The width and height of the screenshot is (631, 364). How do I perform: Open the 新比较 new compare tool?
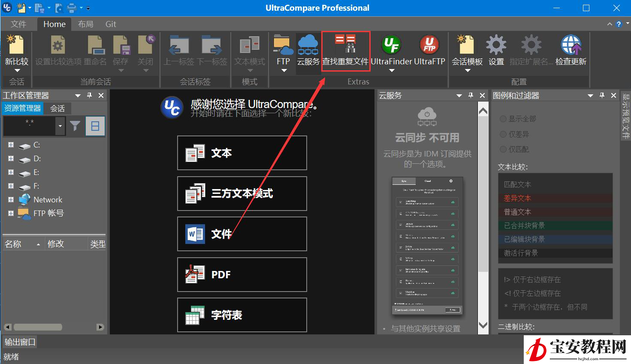click(x=16, y=50)
